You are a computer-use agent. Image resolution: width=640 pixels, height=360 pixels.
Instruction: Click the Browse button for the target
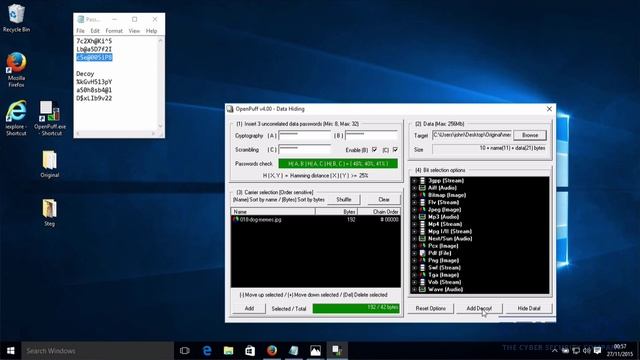[x=530, y=135]
